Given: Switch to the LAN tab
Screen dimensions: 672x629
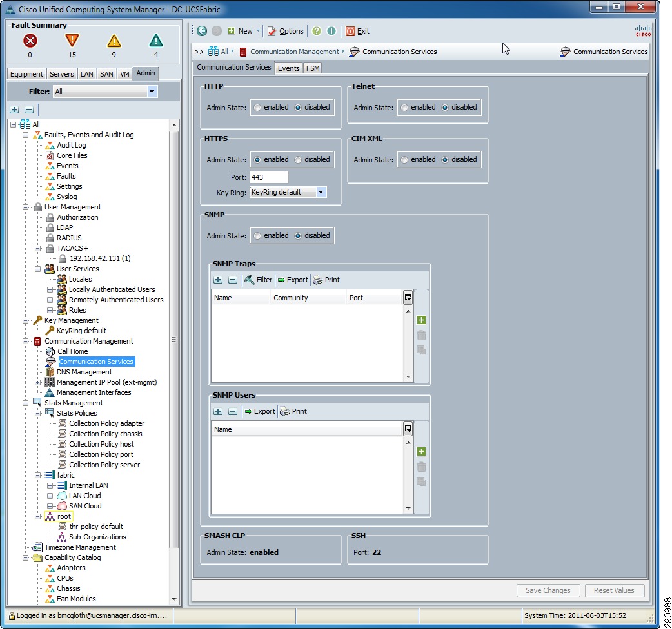Looking at the screenshot, I should coord(87,74).
